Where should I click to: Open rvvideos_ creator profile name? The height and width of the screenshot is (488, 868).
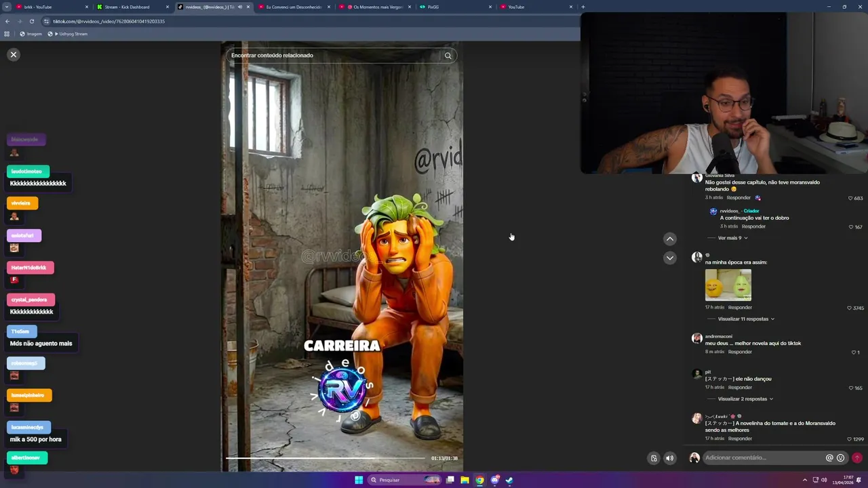pyautogui.click(x=730, y=211)
